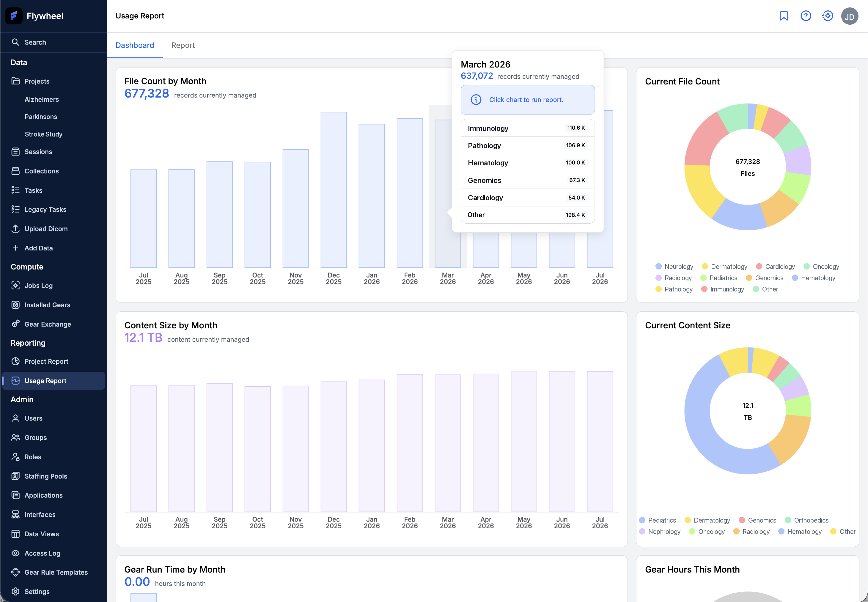Open Search via magnifier icon
Screen dimensions: 868x602
point(15,42)
